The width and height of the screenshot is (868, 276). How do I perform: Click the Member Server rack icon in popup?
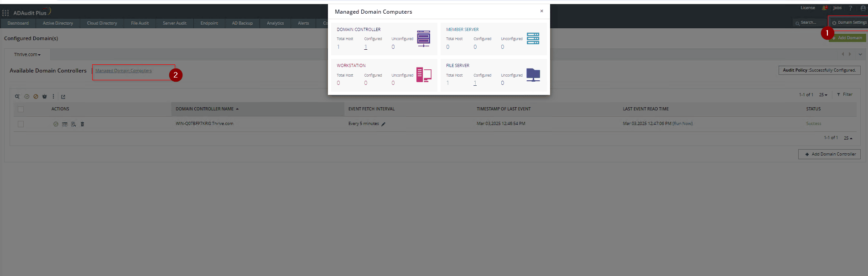click(x=533, y=38)
